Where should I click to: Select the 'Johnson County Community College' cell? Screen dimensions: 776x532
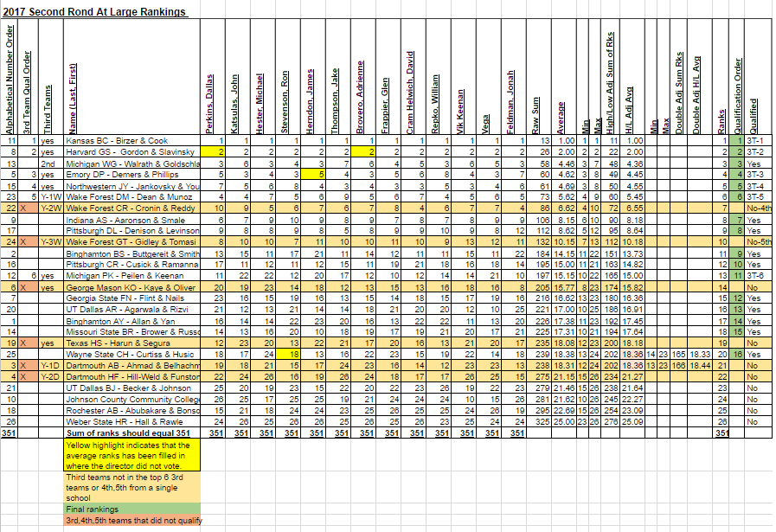(x=131, y=399)
